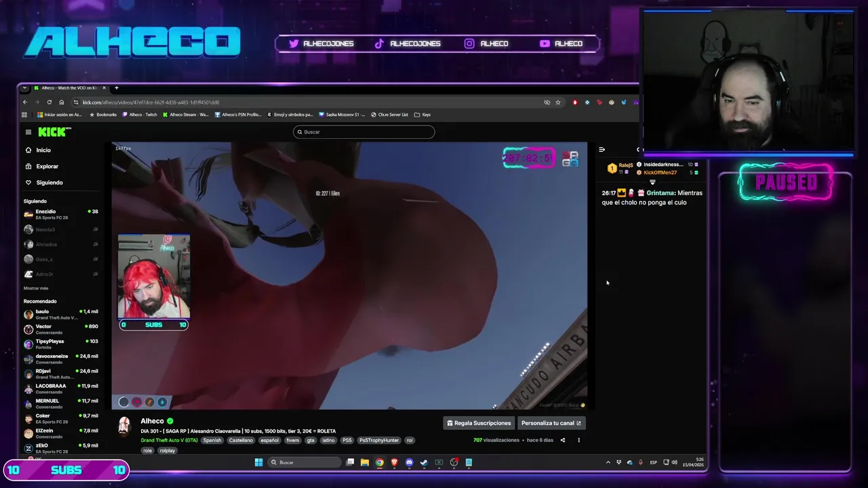Viewport: 868px width, 488px height.
Task: Open recommended channel Vector
Action: (x=61, y=329)
